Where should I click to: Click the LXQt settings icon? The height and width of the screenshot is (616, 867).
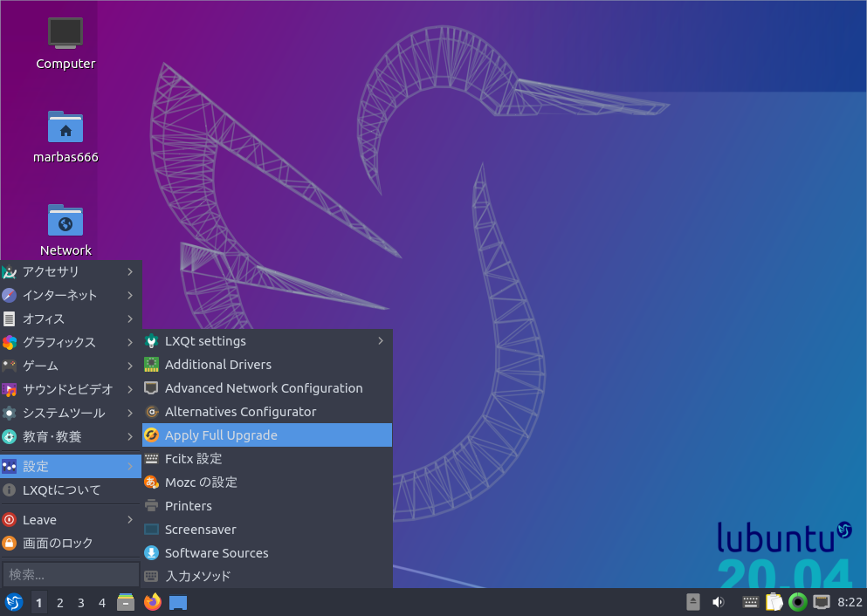coord(152,341)
